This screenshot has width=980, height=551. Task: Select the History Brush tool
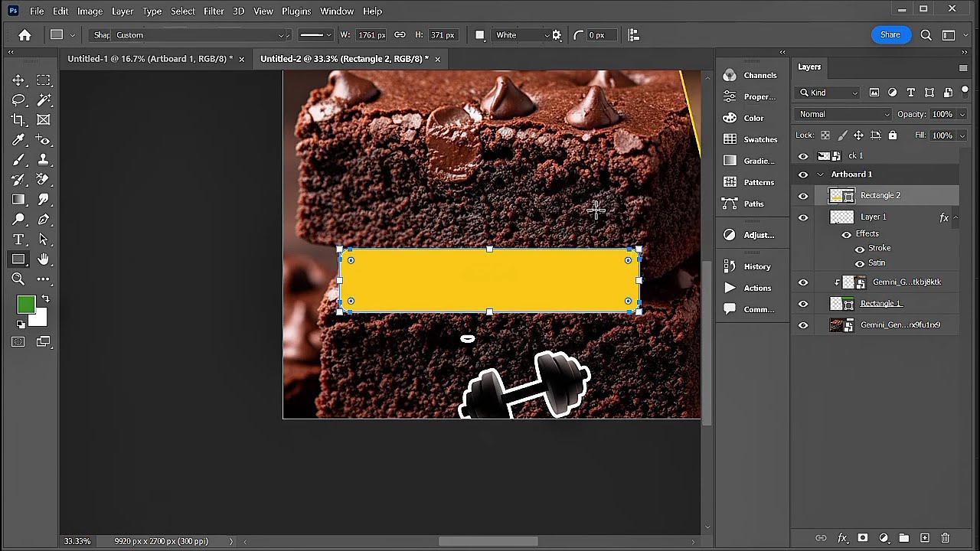(x=18, y=180)
